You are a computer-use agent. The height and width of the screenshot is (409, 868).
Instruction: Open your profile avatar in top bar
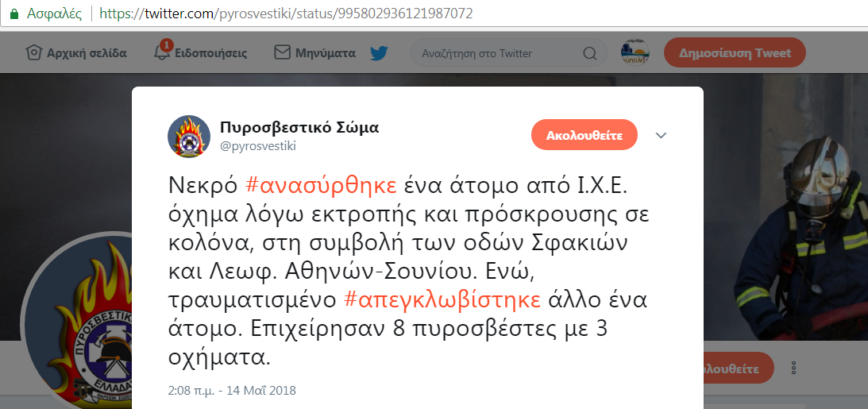(x=635, y=53)
